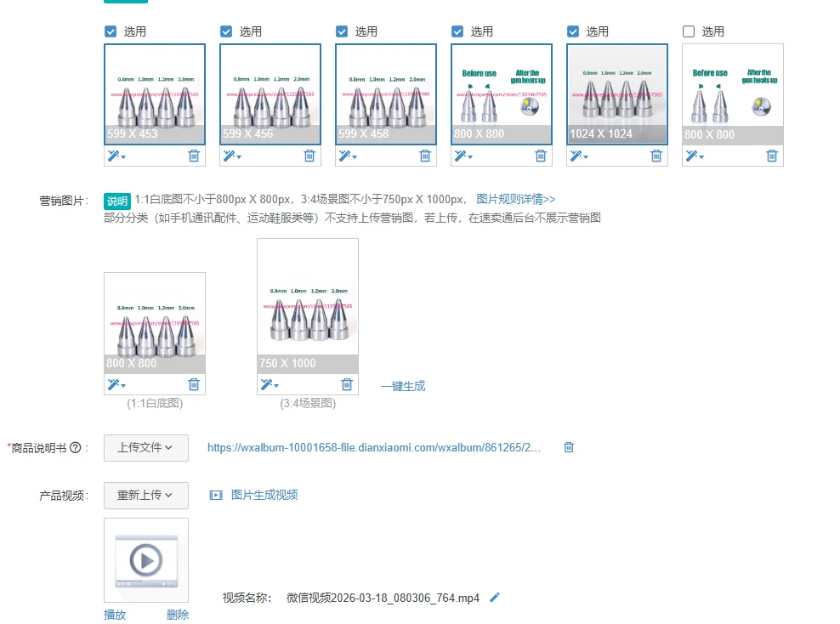Remove the uploaded 商品说明书 file
This screenshot has width=840, height=624.
pos(569,447)
